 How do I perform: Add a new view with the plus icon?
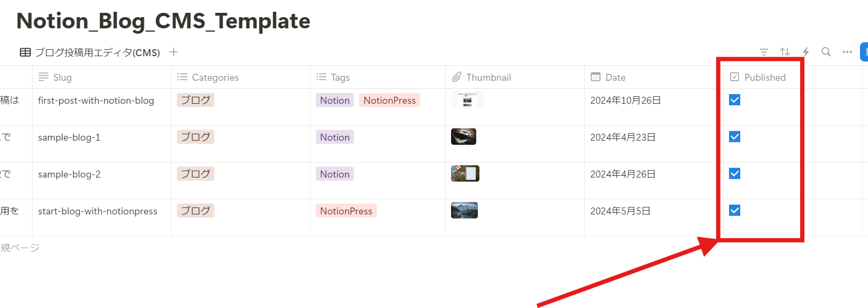174,52
